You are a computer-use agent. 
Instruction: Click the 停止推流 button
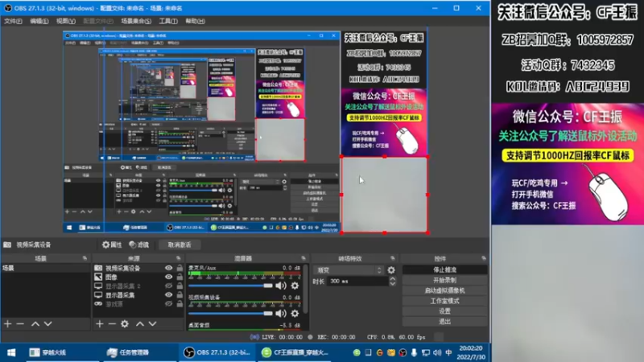point(445,269)
